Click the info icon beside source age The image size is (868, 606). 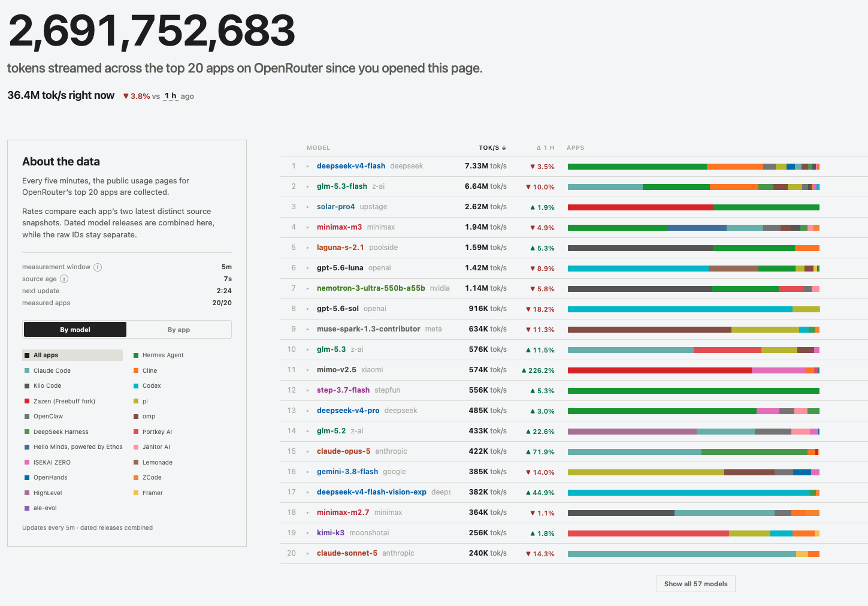pos(64,279)
